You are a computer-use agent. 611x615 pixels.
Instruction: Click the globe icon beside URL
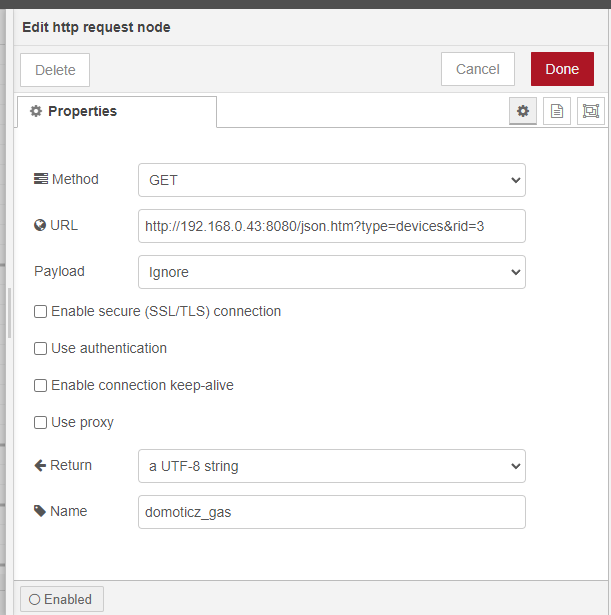(40, 225)
